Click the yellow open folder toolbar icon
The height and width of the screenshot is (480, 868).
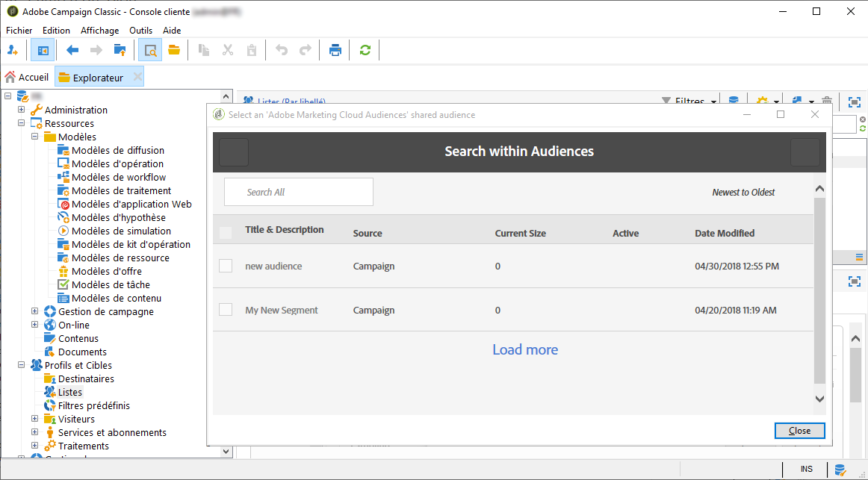pyautogui.click(x=174, y=50)
